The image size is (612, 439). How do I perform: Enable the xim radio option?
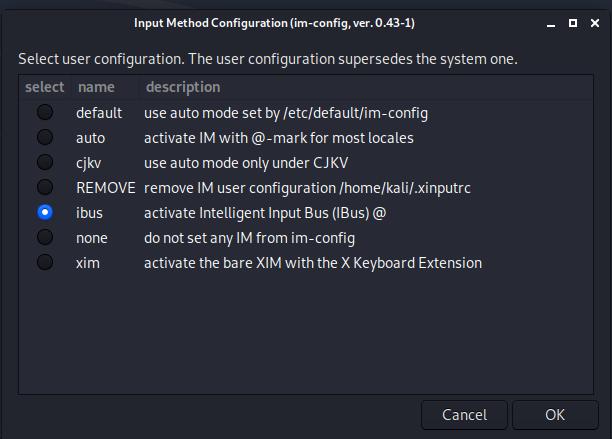coord(45,263)
